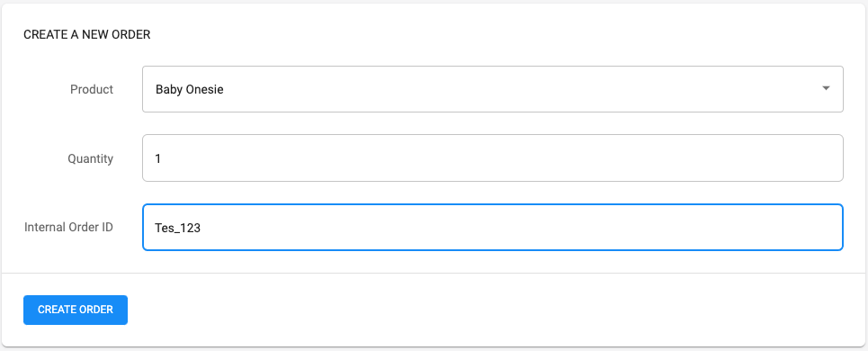Click the Quantity field label
The height and width of the screenshot is (351, 868).
point(90,158)
